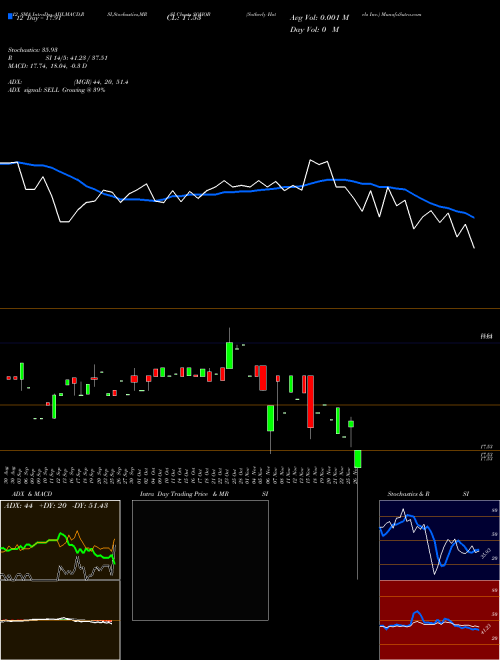Select the 'MACD: 17.74, 18.04, -0.3 D' line
Screen dimensions: 500x660
coord(48,66)
